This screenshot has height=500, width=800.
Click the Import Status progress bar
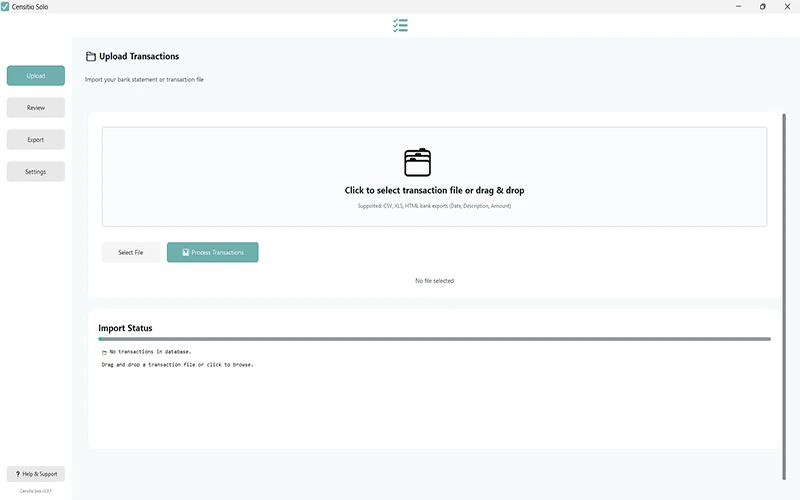click(x=434, y=339)
